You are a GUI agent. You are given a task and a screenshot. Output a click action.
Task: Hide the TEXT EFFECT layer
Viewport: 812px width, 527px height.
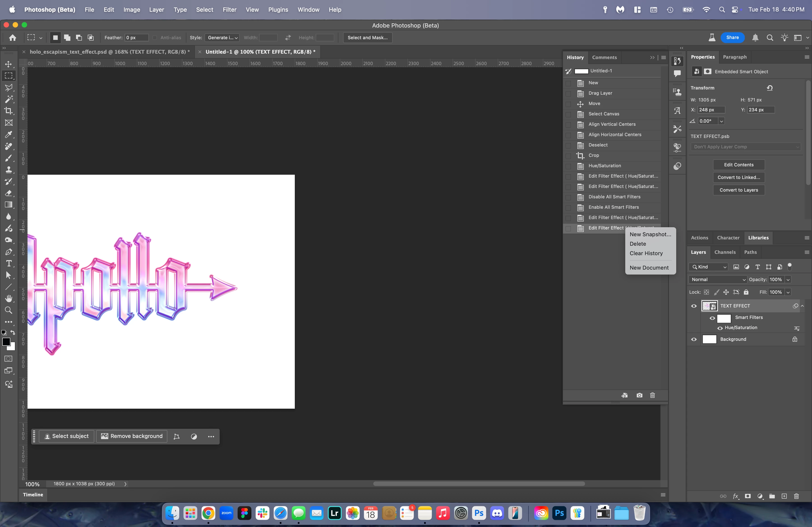(x=694, y=306)
